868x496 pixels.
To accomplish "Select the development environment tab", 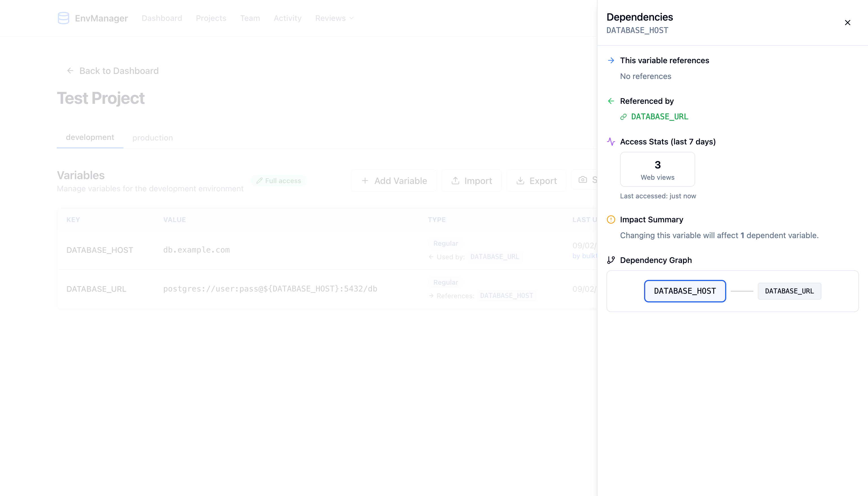I will 90,137.
